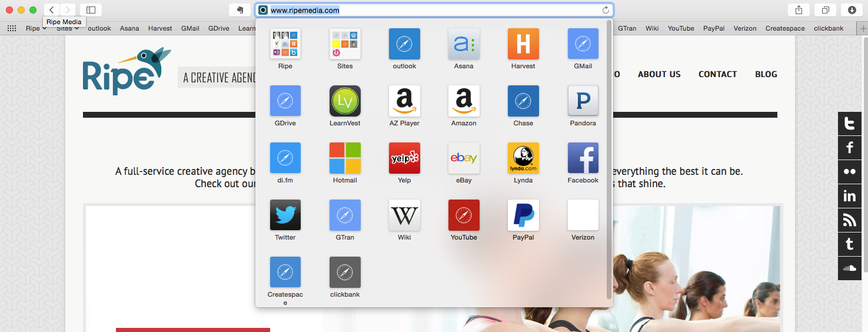Screen dimensions: 868x332
Task: Open the Createspace favorite icon in the grid
Action: 285,272
